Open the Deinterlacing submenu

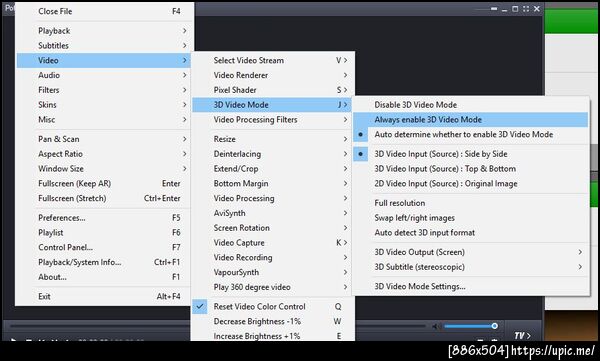272,154
